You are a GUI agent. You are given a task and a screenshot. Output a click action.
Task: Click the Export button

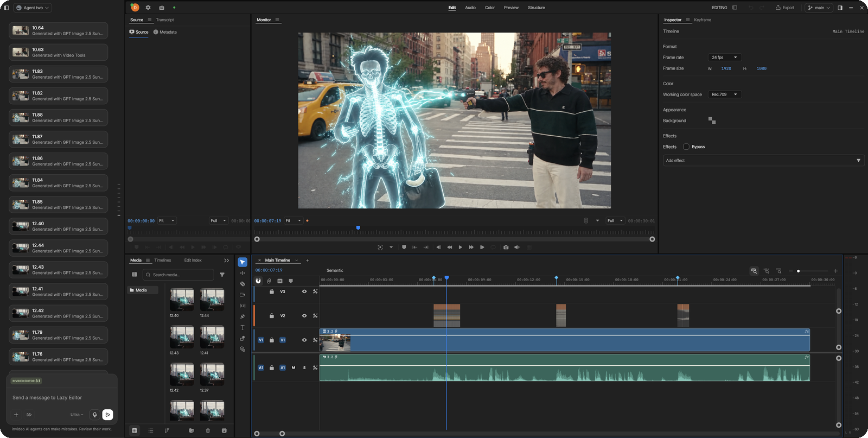click(x=785, y=8)
